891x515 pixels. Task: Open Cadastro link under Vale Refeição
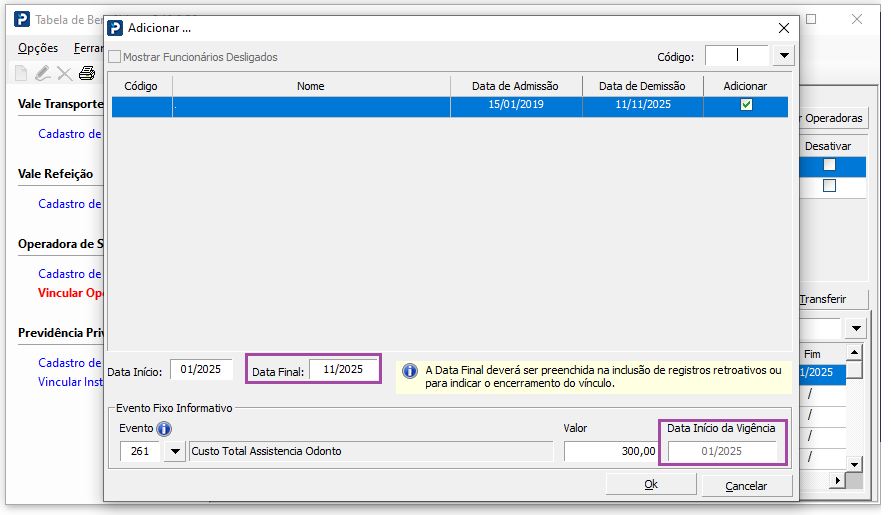(x=69, y=204)
